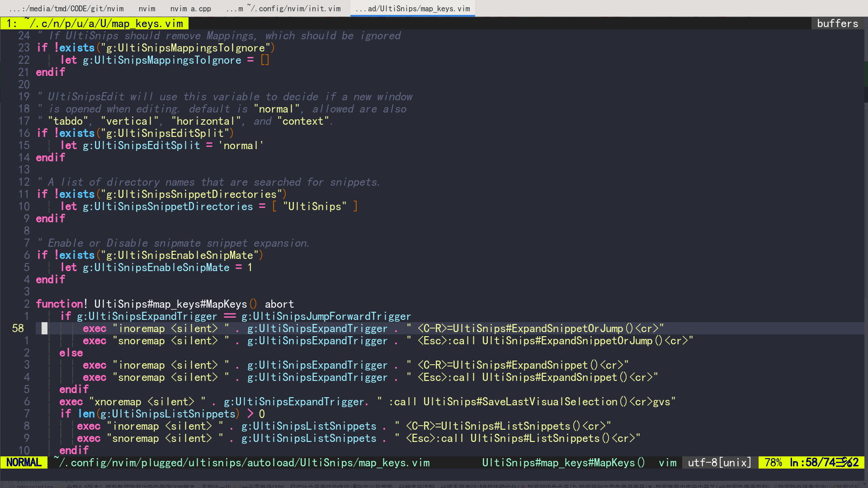The image size is (868, 488).
Task: Click the 'abort' keyword on the function line
Action: (279, 304)
